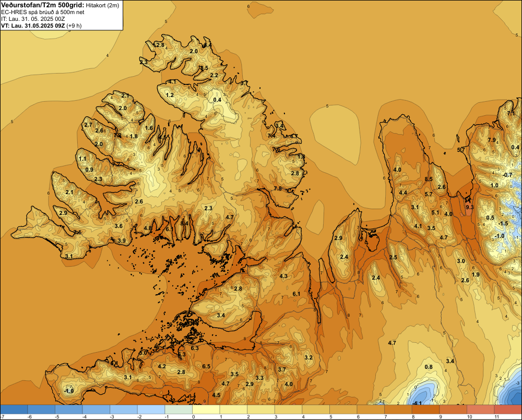This screenshot has width=522, height=420.
Task: Click the 'Hitakort (2m)' label
Action: 102,5
